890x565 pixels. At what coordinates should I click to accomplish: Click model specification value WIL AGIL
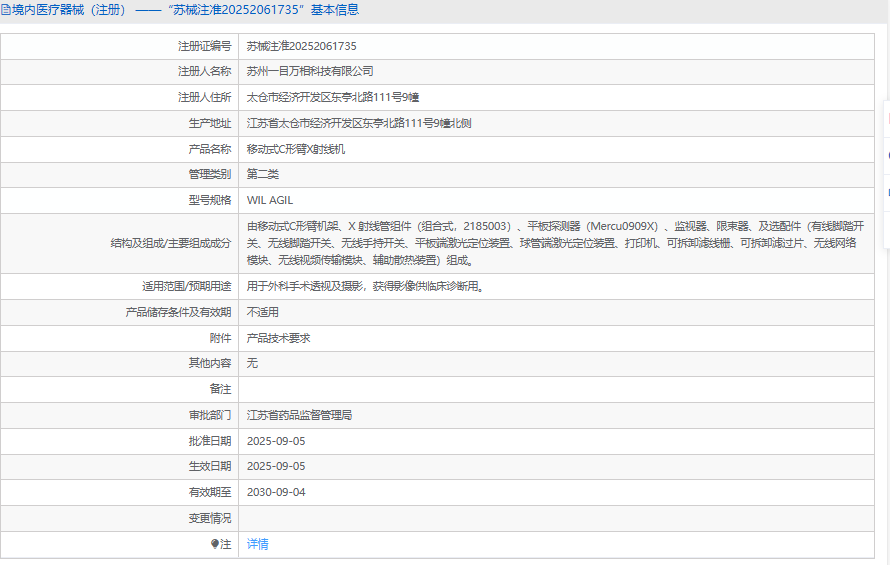(270, 200)
